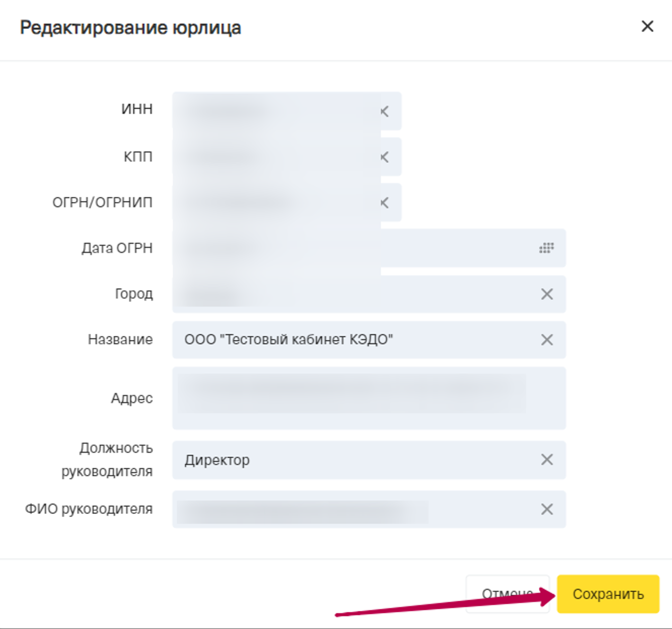Clear the ФИО руководителя field with its X icon
Image resolution: width=672 pixels, height=629 pixels.
tap(547, 509)
